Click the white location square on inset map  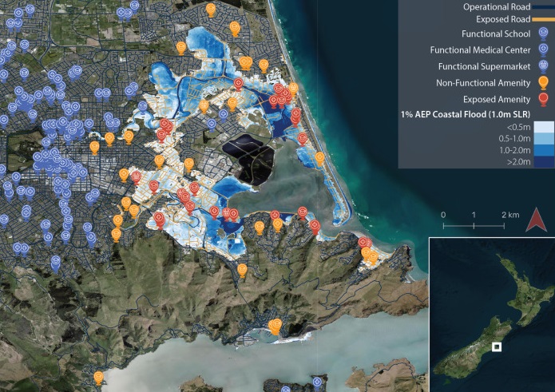click(x=497, y=346)
